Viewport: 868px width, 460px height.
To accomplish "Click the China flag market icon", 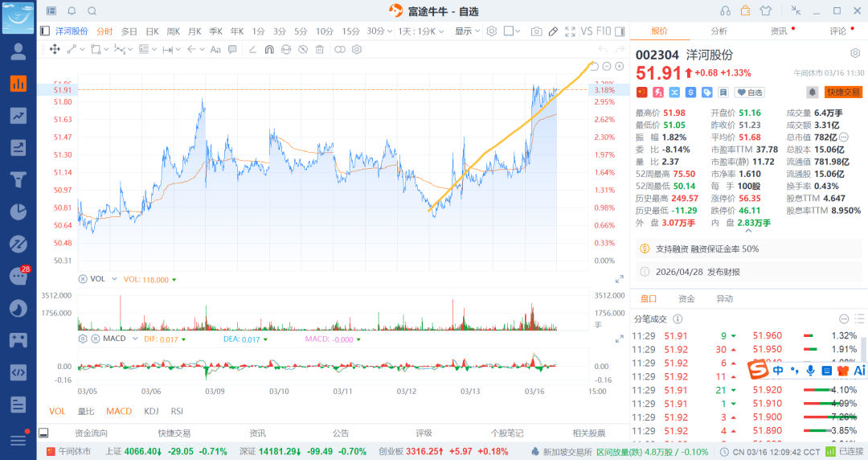I will 641,92.
